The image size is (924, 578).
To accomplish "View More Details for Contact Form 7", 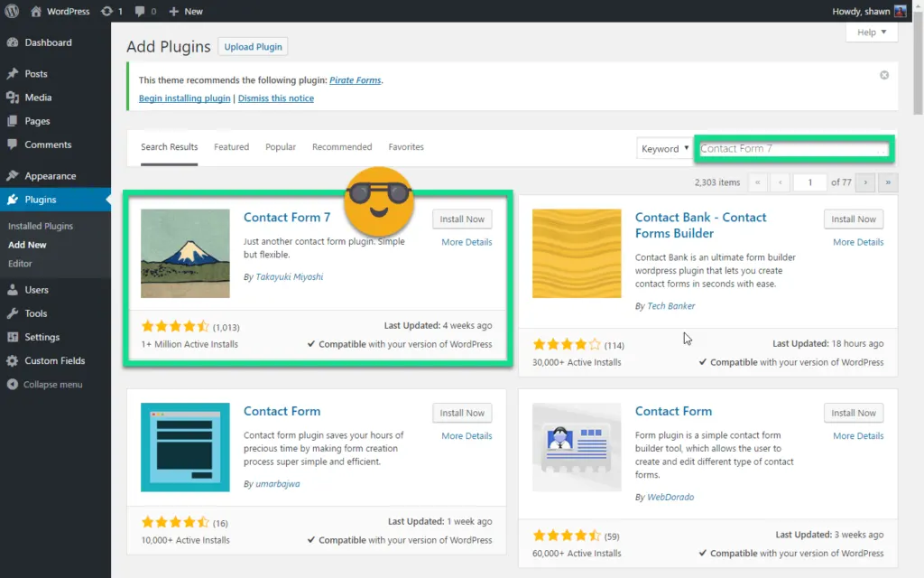I will pos(467,242).
